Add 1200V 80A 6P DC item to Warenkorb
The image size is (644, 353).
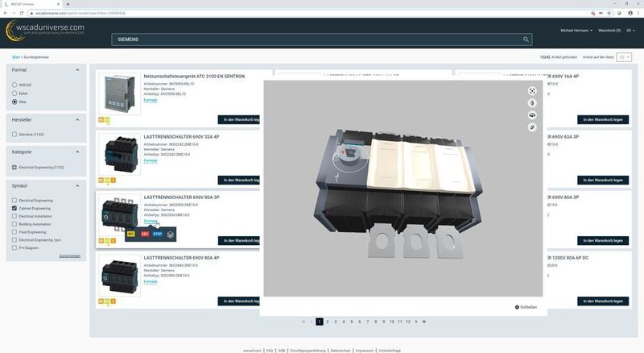tap(603, 301)
